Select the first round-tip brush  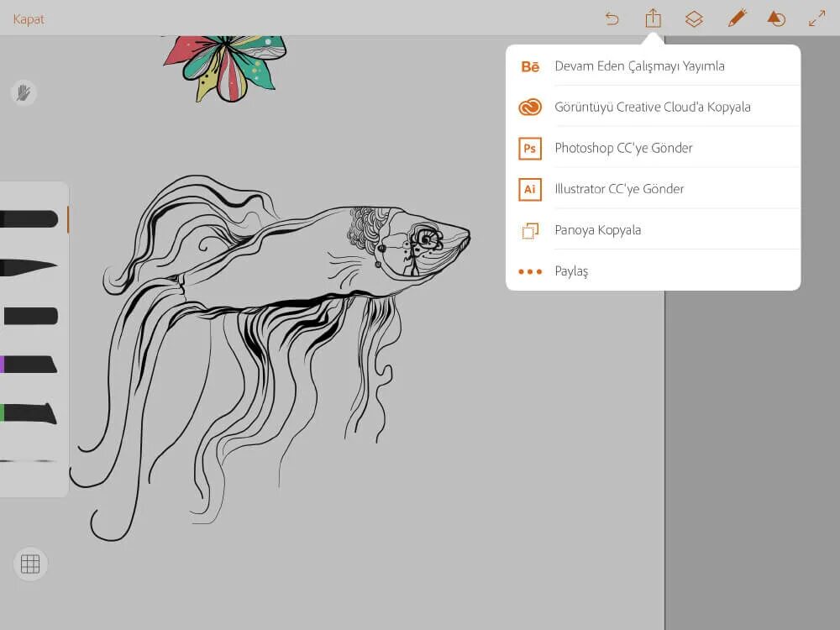pyautogui.click(x=29, y=218)
